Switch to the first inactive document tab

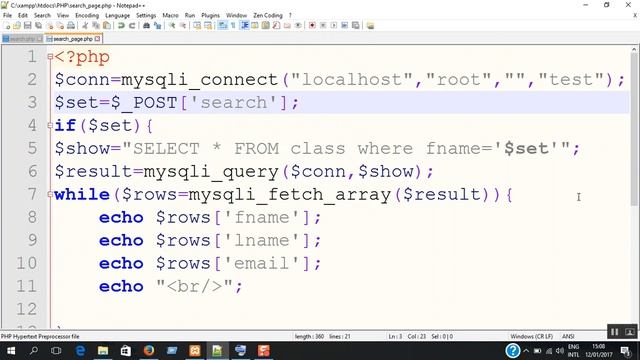pos(22,39)
